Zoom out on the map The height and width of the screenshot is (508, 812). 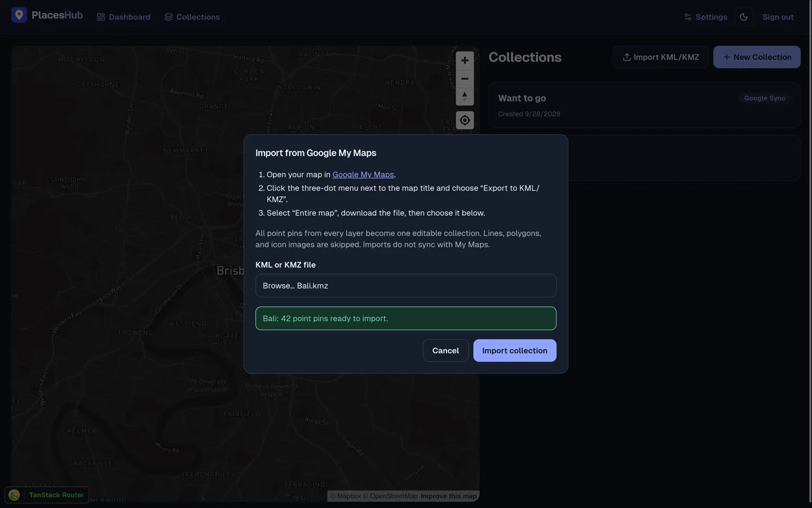click(465, 78)
